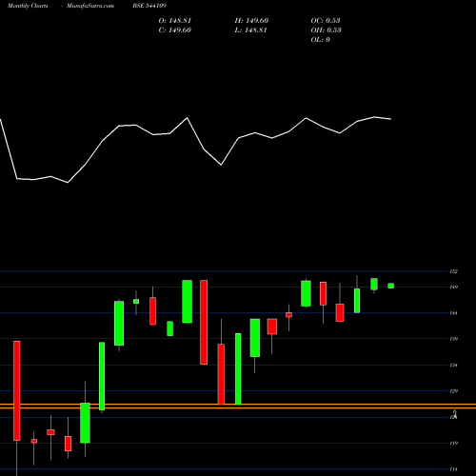Click the first tall red candlestick on the left

pyautogui.click(x=17, y=390)
